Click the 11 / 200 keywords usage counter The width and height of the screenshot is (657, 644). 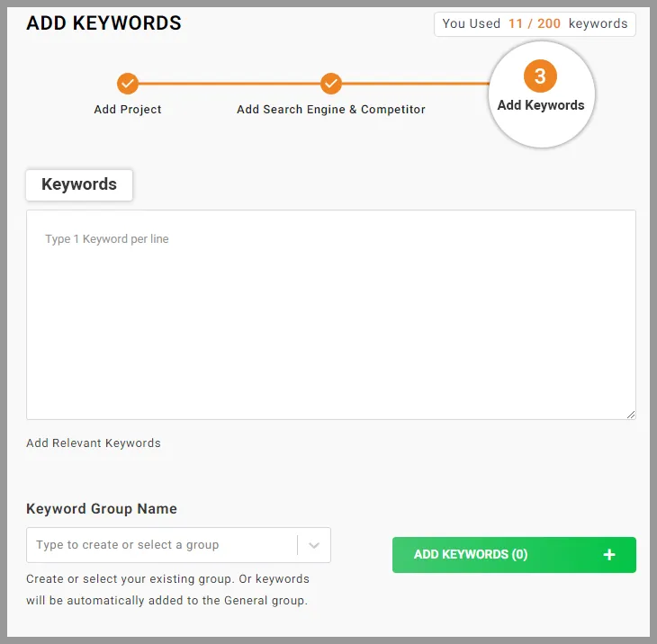point(535,24)
